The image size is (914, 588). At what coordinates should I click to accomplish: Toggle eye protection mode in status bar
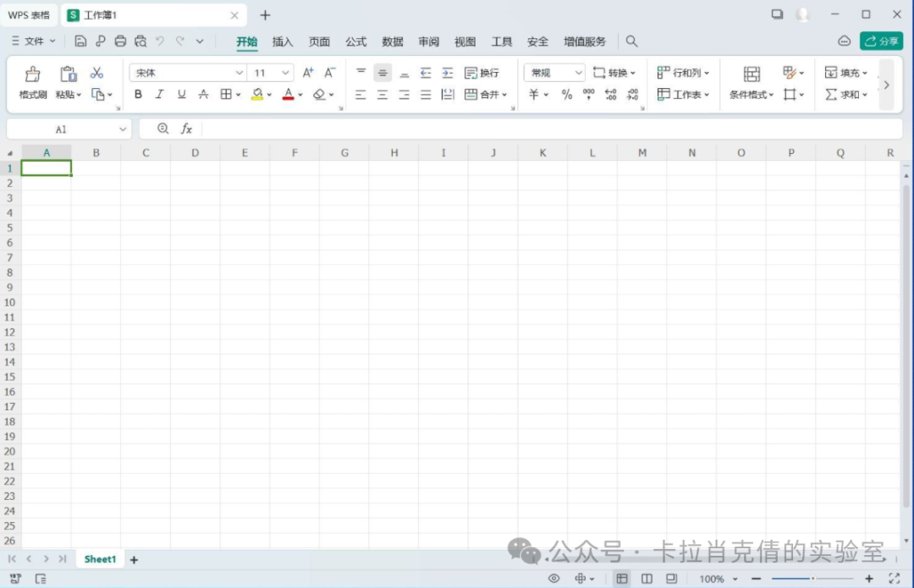click(x=554, y=579)
